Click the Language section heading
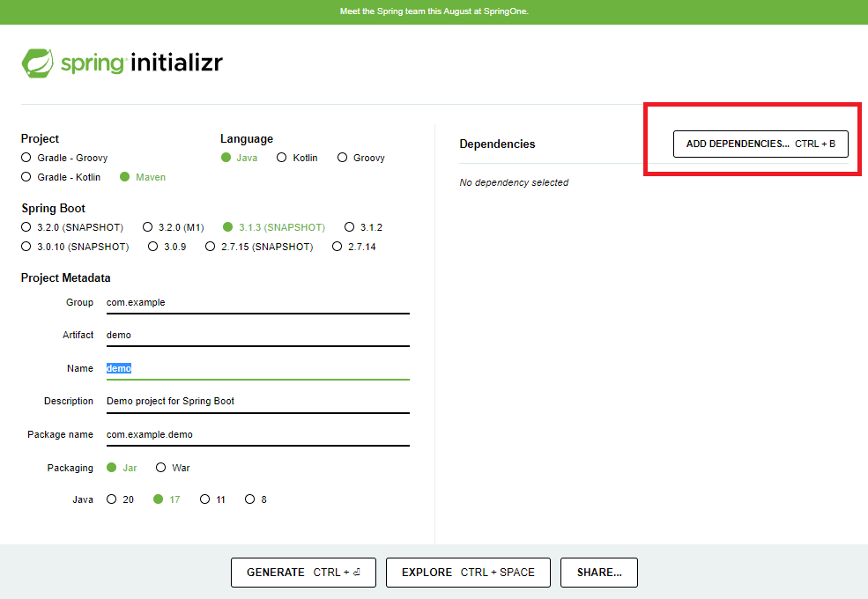The image size is (868, 599). 247,139
